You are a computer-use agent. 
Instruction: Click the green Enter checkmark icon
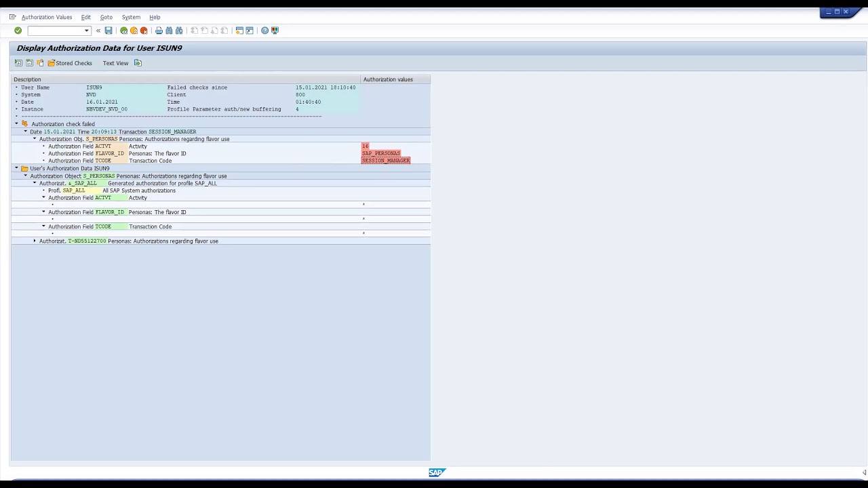pyautogui.click(x=18, y=30)
